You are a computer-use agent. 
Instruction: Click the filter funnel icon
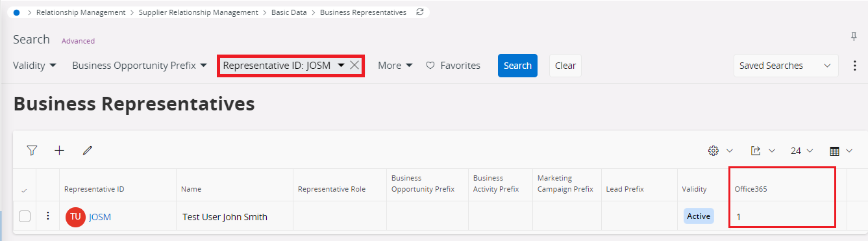(x=32, y=151)
